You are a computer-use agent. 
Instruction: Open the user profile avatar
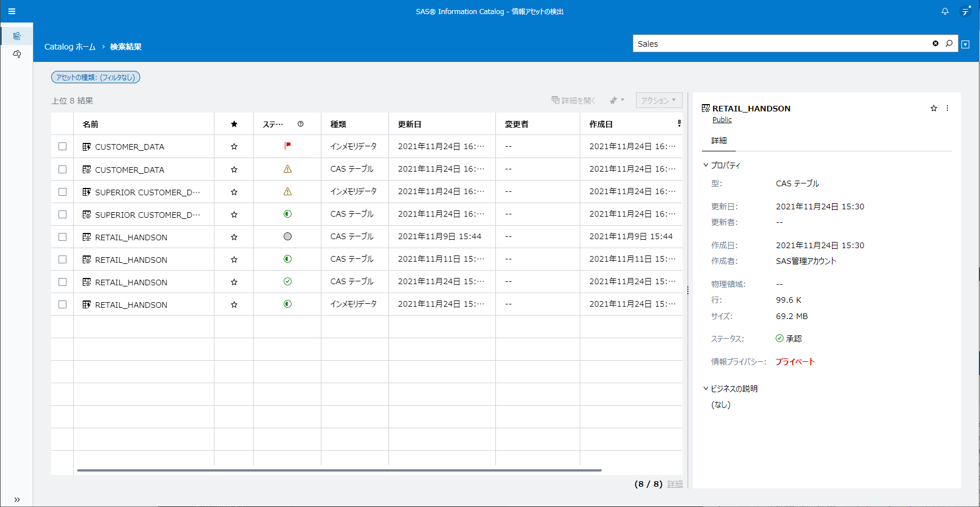966,11
